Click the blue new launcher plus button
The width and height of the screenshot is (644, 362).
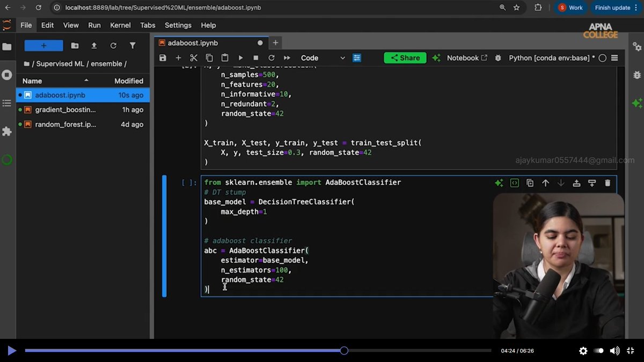(43, 46)
